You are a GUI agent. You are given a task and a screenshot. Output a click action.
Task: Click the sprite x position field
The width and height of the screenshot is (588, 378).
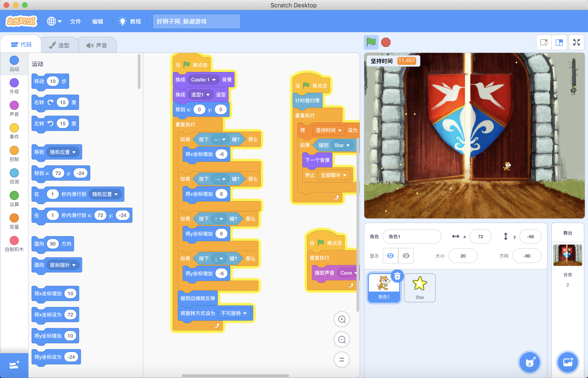point(480,237)
